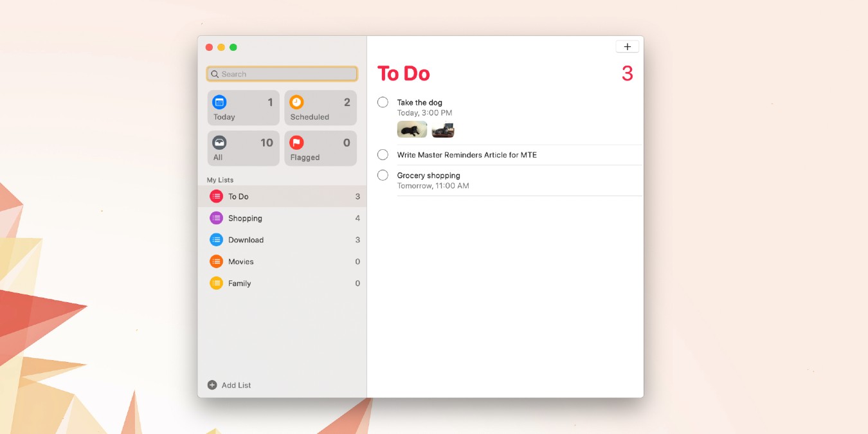This screenshot has width=868, height=434.
Task: Complete the Master Reminders Article task
Action: (x=383, y=154)
